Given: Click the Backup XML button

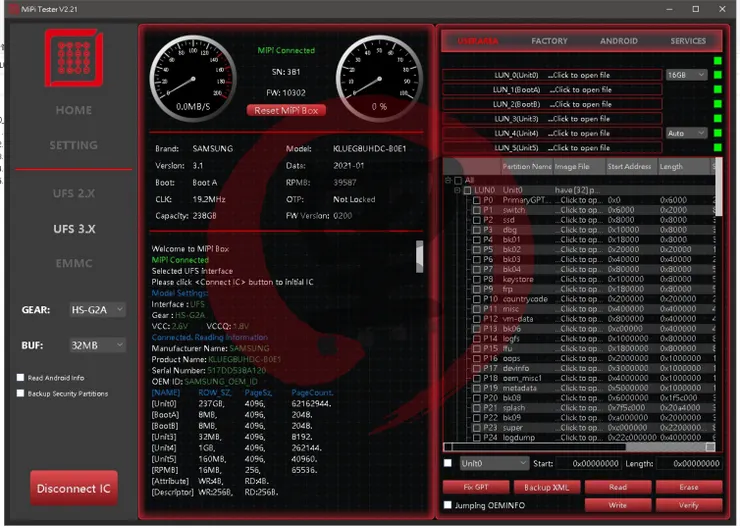Looking at the screenshot, I should tap(547, 487).
